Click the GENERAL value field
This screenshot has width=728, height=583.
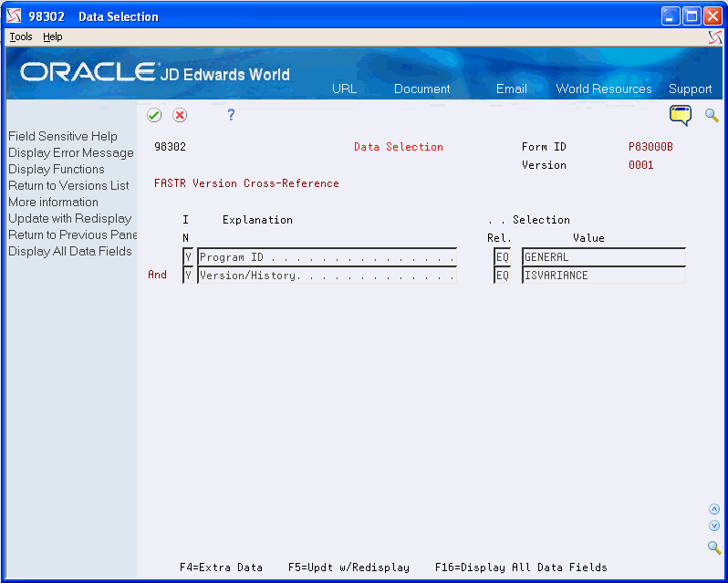click(x=604, y=256)
